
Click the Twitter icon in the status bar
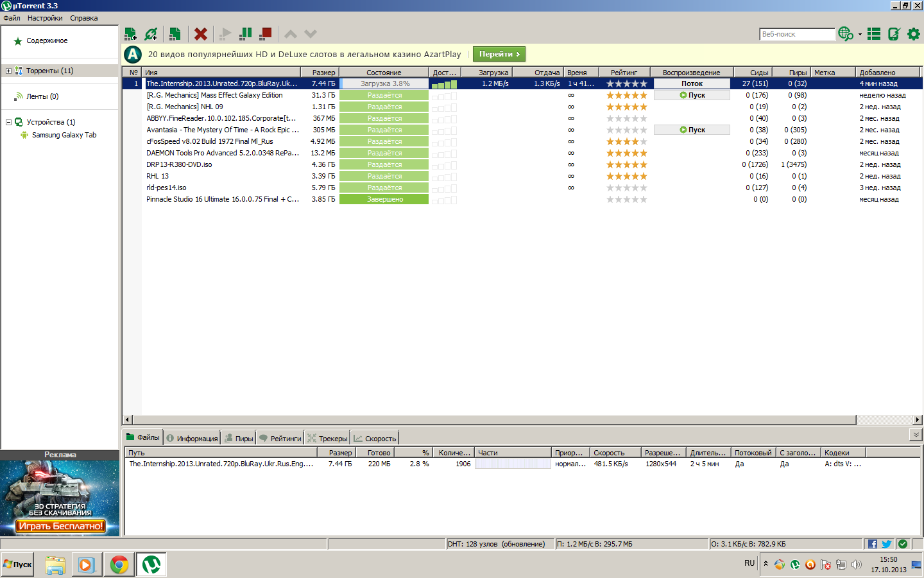pos(887,544)
